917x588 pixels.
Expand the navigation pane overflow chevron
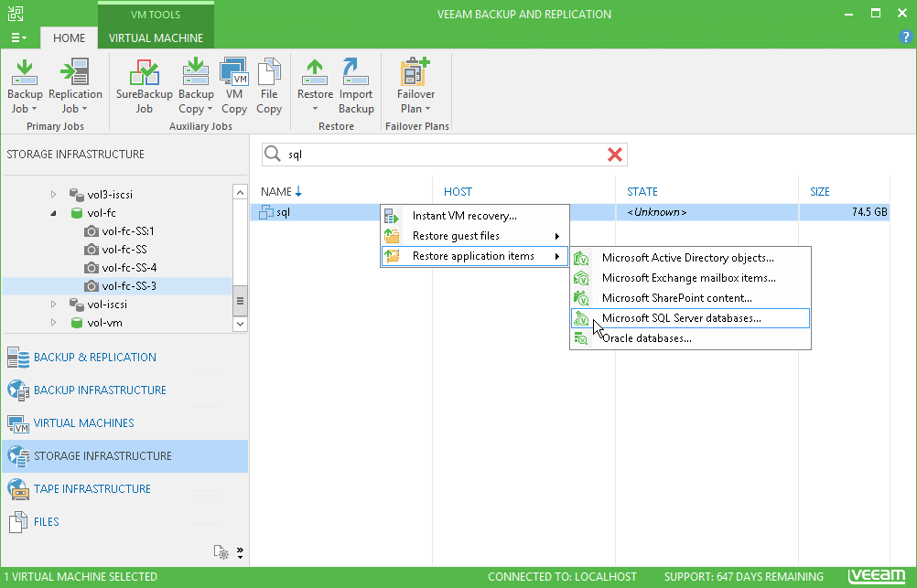pos(240,553)
